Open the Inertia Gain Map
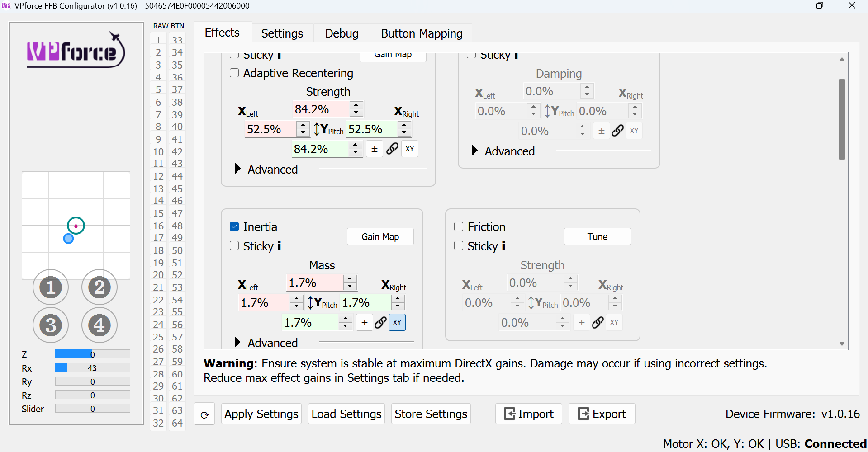This screenshot has height=452, width=868. pyautogui.click(x=380, y=236)
